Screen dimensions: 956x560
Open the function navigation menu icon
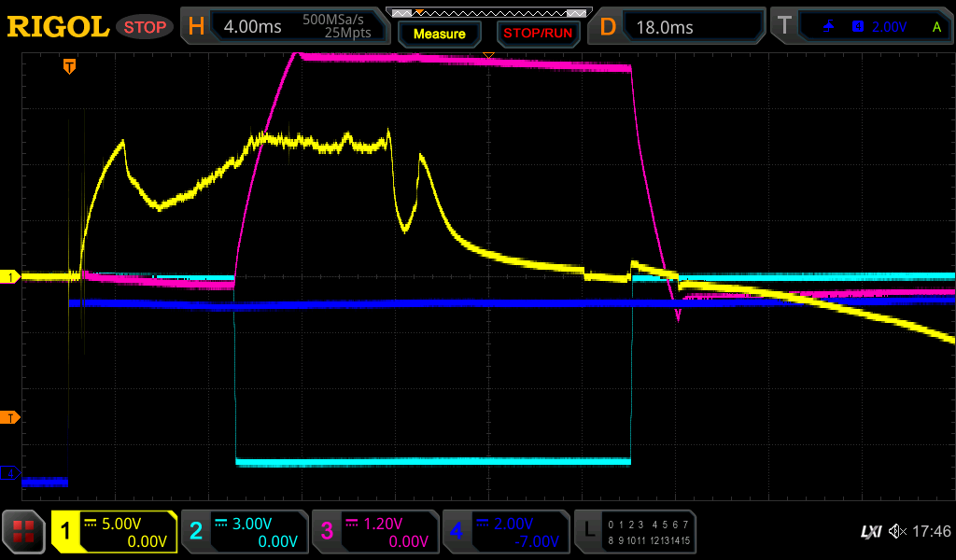click(23, 532)
